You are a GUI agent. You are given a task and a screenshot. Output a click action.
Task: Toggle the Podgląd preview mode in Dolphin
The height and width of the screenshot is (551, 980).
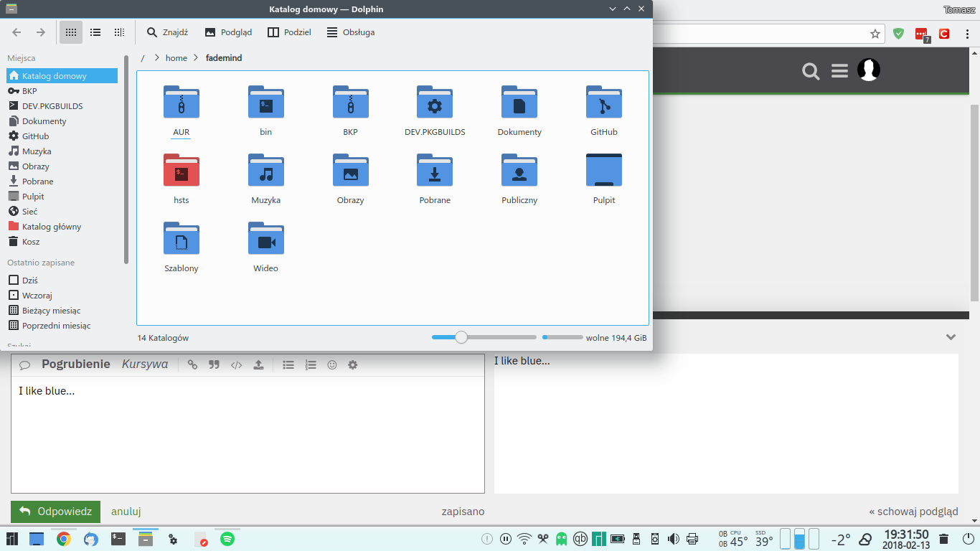(x=228, y=32)
